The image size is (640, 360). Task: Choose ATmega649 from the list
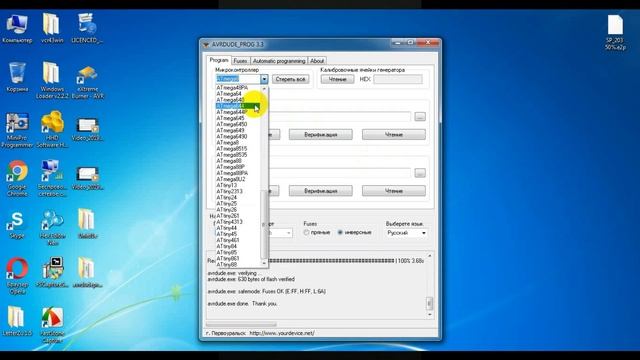tap(238, 130)
